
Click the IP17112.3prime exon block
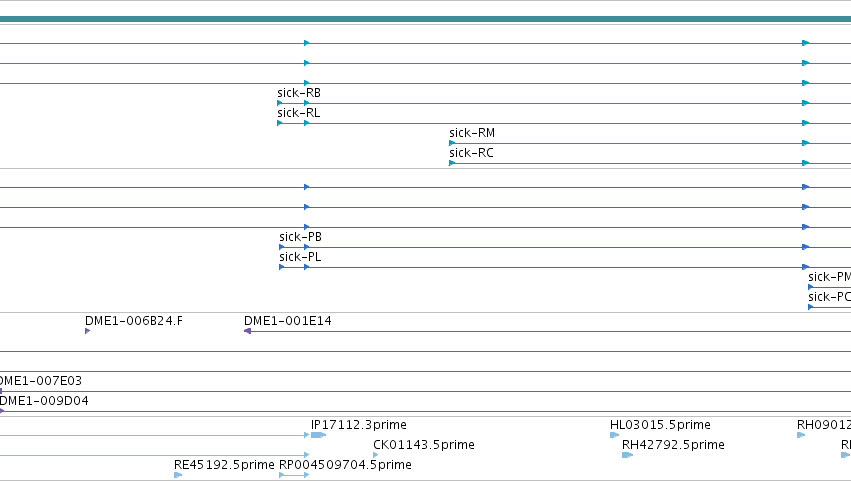[x=318, y=435]
